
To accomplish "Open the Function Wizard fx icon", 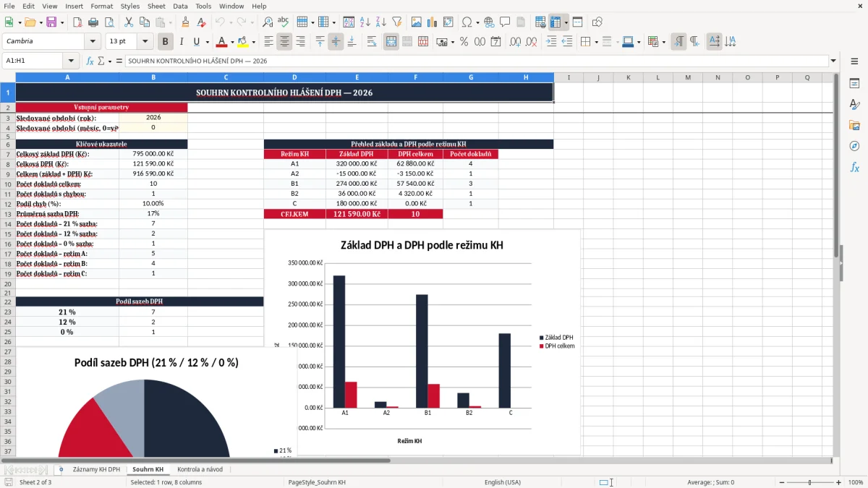I will click(x=90, y=61).
